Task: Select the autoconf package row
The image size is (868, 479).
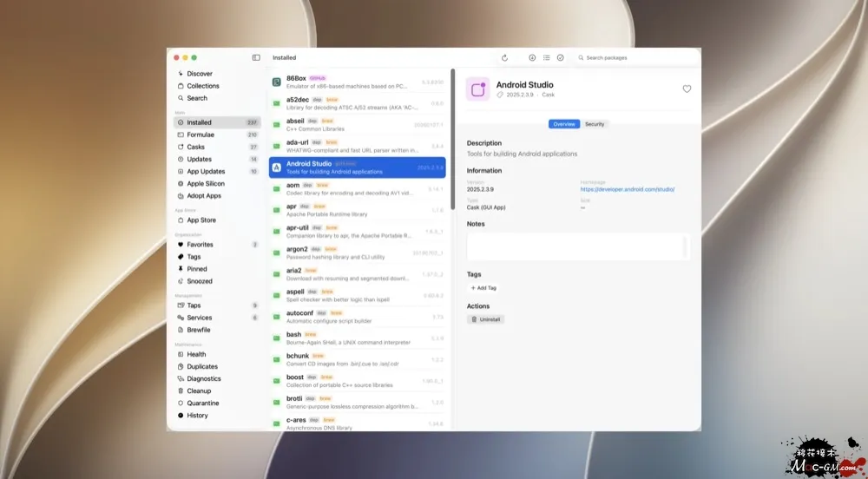Action: [x=357, y=317]
